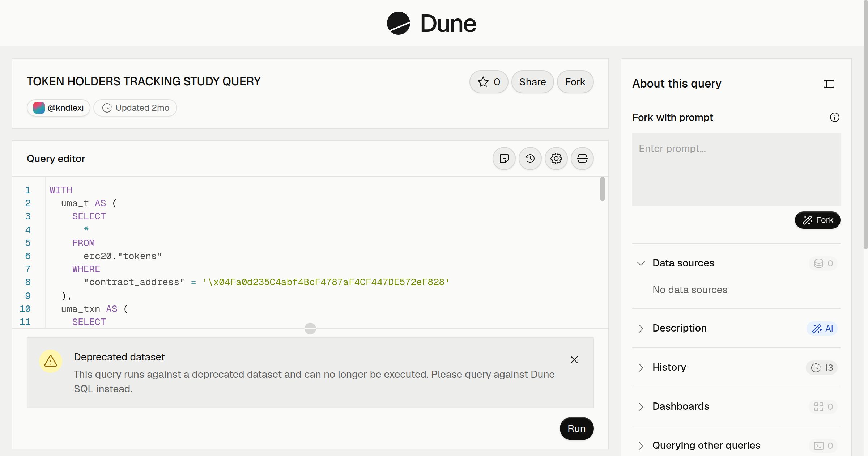Toggle editor layout icon in toolbar
The image size is (868, 456).
582,159
